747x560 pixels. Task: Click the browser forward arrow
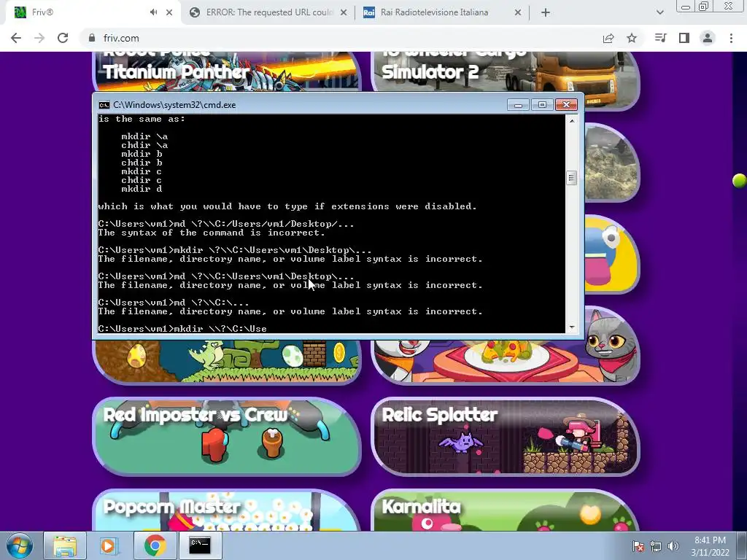(x=39, y=38)
